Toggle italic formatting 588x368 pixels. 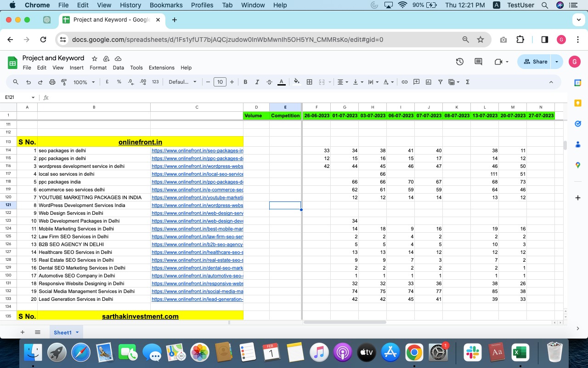257,82
